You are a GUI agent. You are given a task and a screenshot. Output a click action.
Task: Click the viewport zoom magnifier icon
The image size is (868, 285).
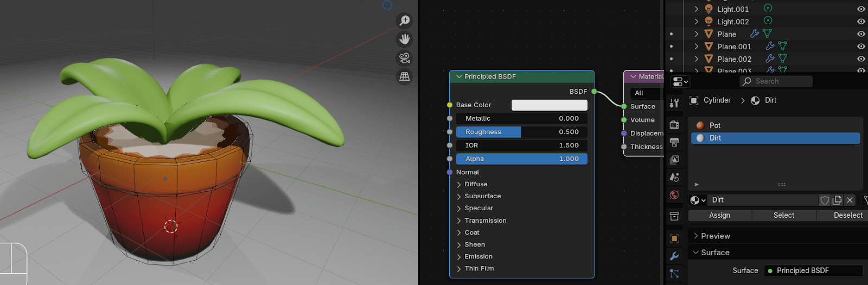[405, 21]
